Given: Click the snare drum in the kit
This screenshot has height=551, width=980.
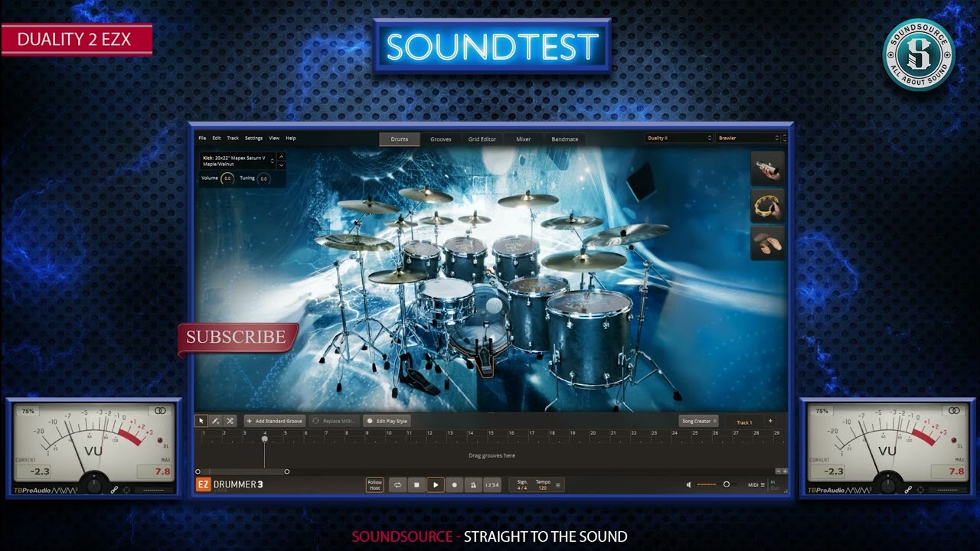Looking at the screenshot, I should [x=446, y=301].
